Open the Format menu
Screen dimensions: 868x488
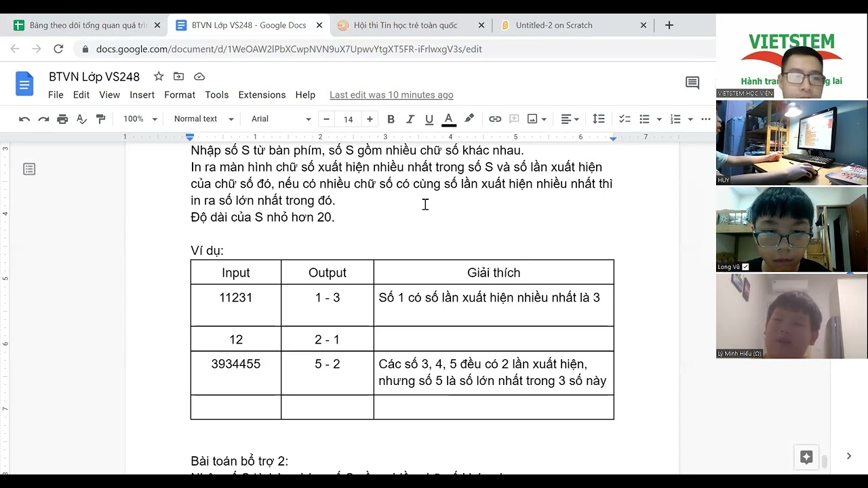pyautogui.click(x=180, y=95)
